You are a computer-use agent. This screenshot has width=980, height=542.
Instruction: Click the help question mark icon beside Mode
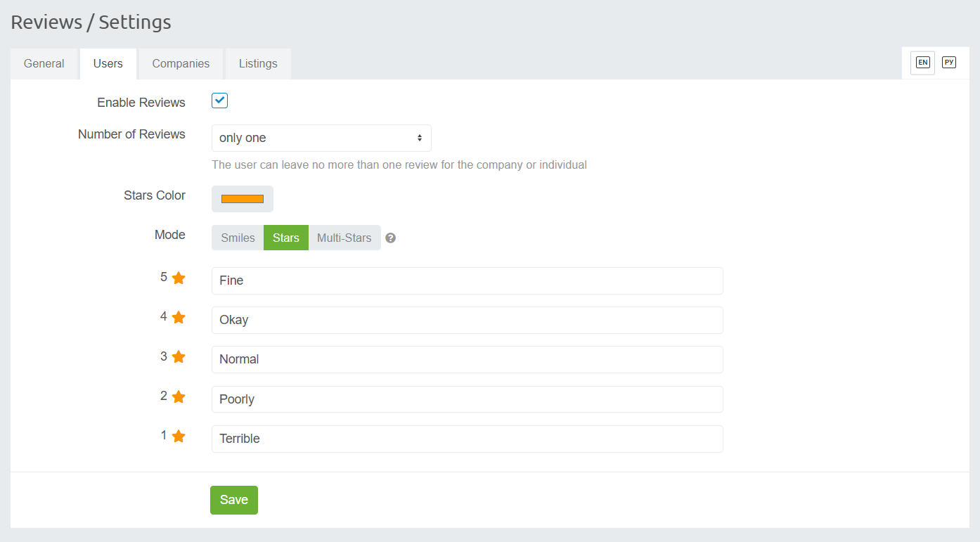point(391,238)
